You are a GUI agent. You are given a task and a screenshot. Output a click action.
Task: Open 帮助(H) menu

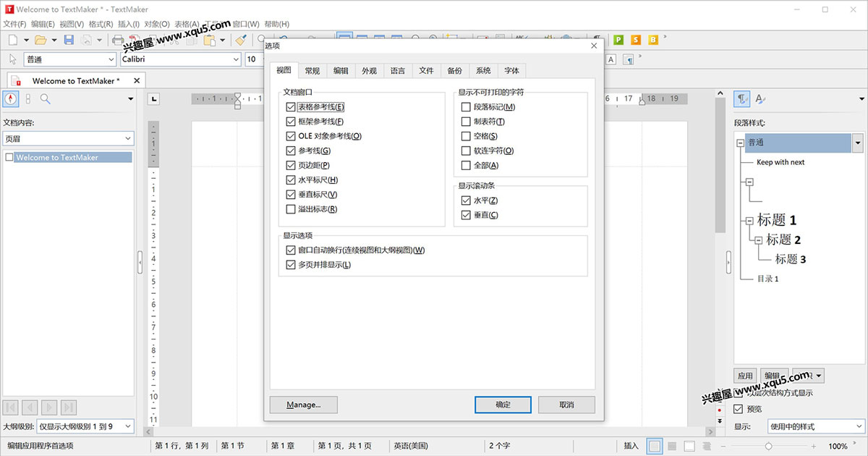click(276, 24)
